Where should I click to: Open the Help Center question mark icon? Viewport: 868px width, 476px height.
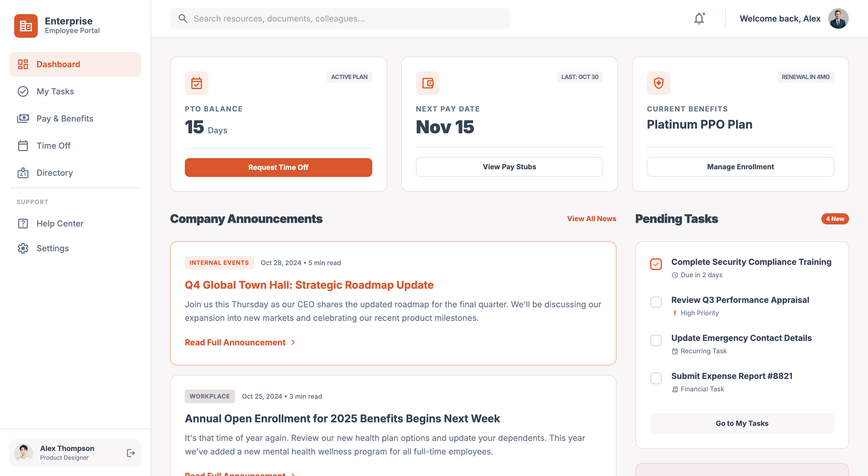coord(22,223)
